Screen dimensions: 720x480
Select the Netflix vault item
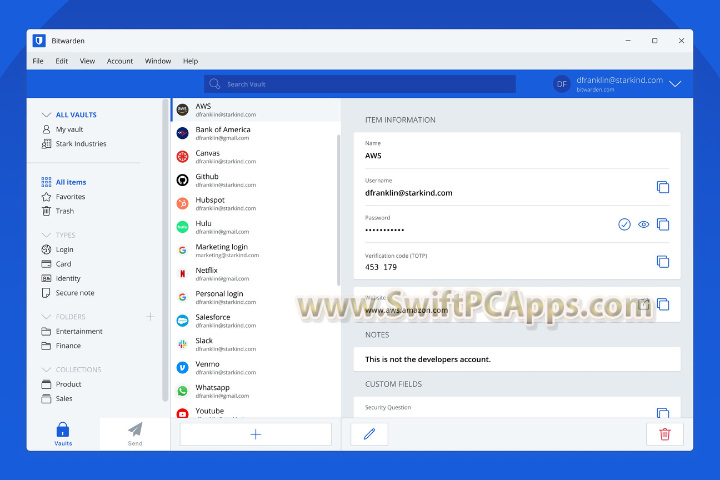pyautogui.click(x=255, y=274)
